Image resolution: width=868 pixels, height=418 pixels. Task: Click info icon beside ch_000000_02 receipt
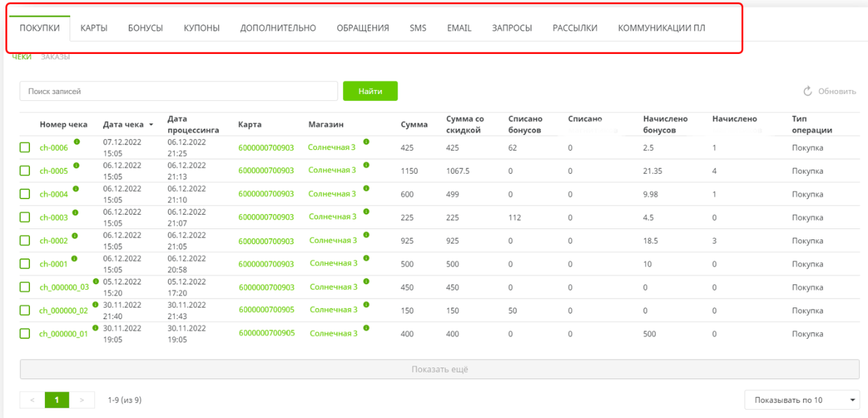[x=95, y=305]
